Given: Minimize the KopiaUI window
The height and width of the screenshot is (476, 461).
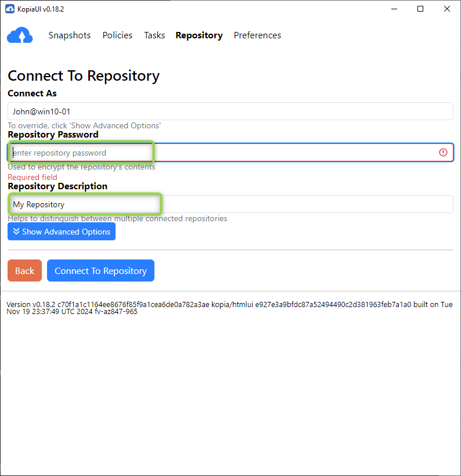Looking at the screenshot, I should 394,9.
